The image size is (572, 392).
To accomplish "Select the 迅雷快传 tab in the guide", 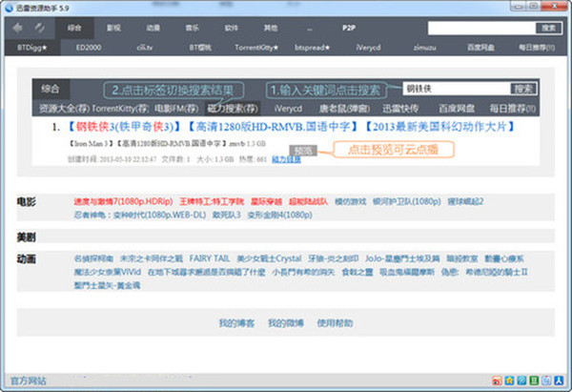I will coord(400,109).
